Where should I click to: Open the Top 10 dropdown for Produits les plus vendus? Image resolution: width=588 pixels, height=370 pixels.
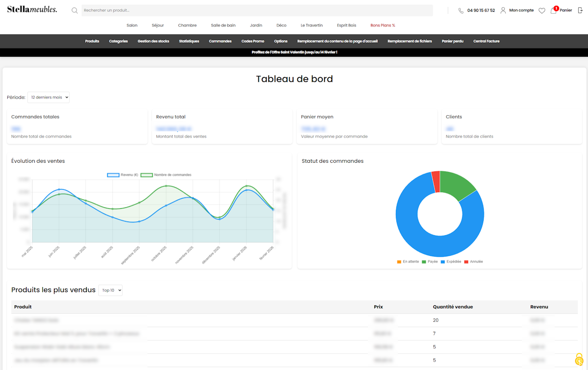(x=110, y=290)
